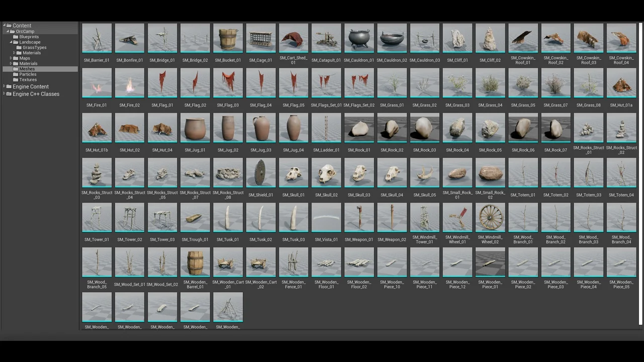The image size is (644, 362).
Task: Select the SM_Hut_01a asset
Action: (x=621, y=83)
